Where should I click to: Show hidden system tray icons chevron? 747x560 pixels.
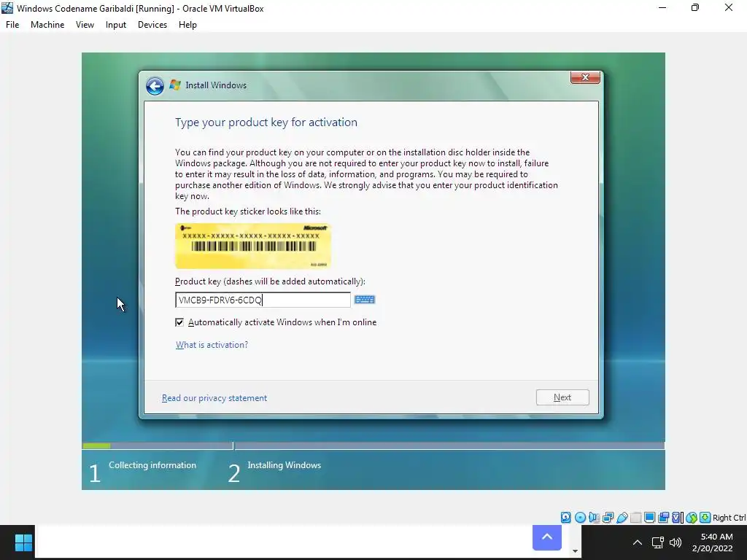click(x=638, y=542)
